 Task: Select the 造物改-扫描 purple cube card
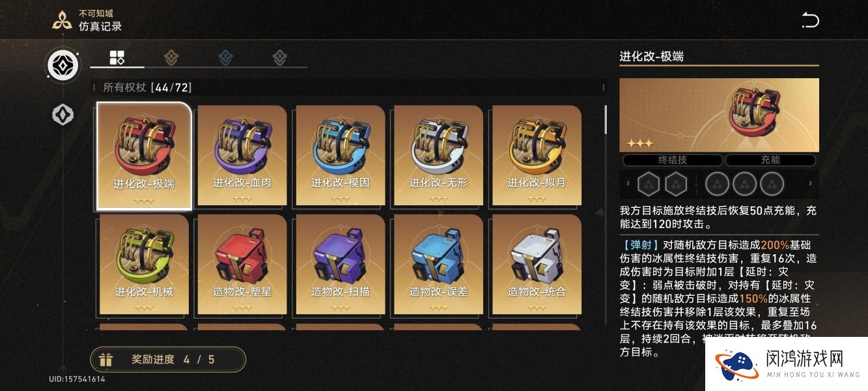[341, 265]
